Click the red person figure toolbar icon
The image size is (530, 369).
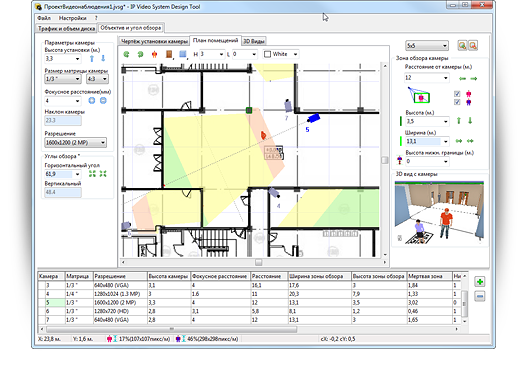[x=154, y=54]
